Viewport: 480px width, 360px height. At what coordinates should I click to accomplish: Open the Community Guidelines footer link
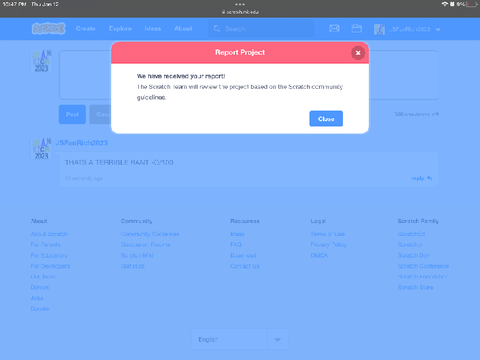pyautogui.click(x=150, y=234)
